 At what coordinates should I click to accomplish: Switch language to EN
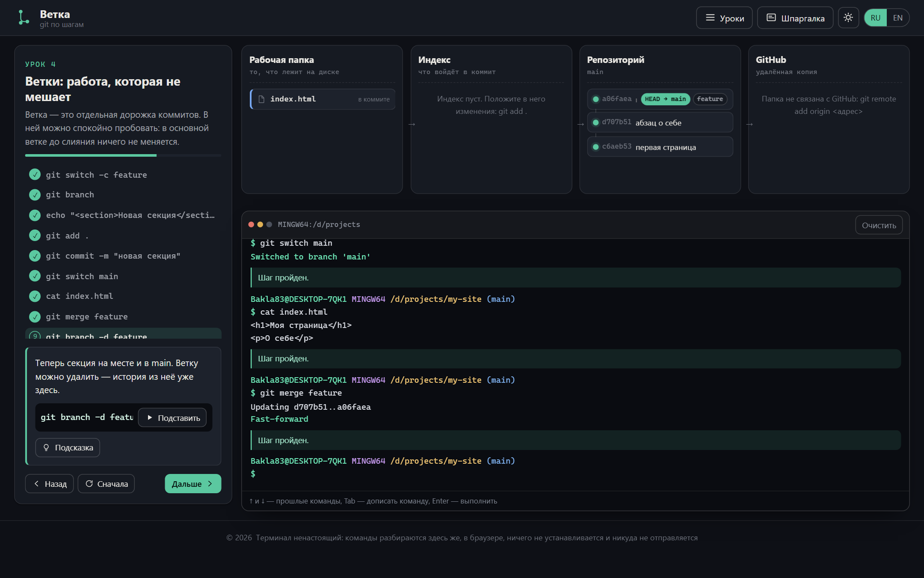[x=898, y=18]
